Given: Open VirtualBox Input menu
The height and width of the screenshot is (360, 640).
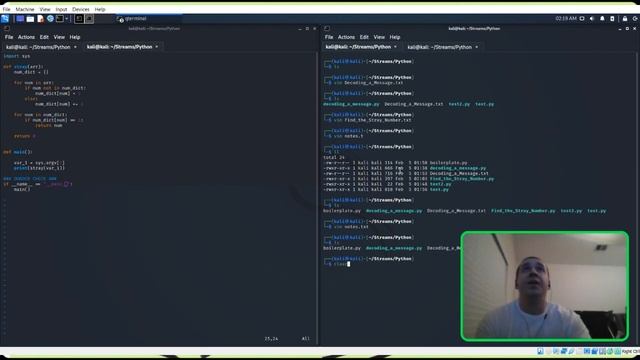Looking at the screenshot, I should pyautogui.click(x=61, y=9).
